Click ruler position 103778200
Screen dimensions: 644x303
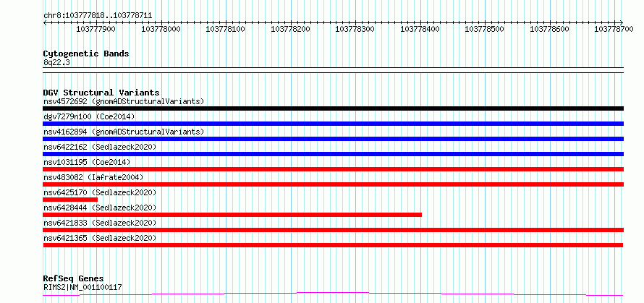pyautogui.click(x=290, y=29)
